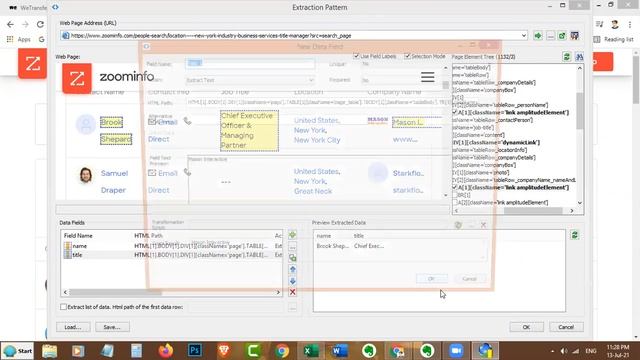This screenshot has height=360, width=640.
Task: Add a new data field with green plus
Action: (292, 235)
